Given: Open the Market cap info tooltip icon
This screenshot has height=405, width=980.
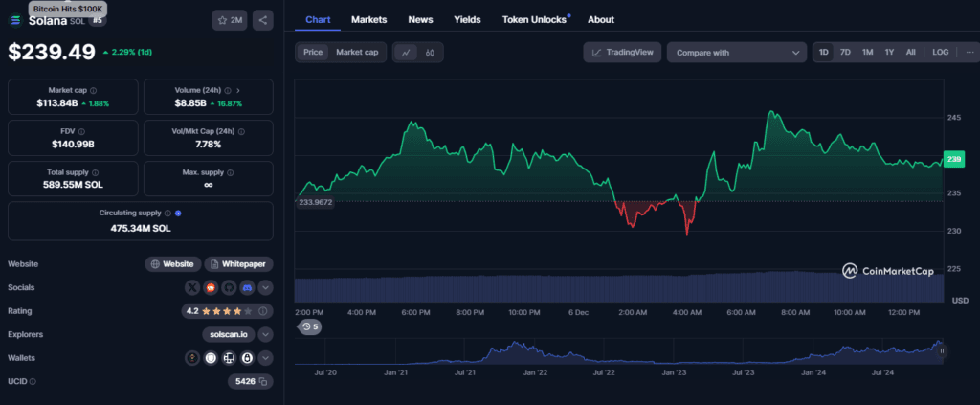Looking at the screenshot, I should pos(93,91).
